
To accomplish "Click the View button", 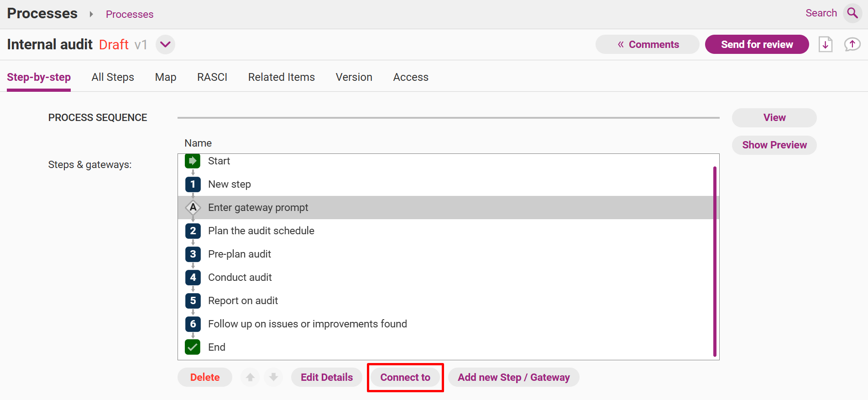I will coord(774,117).
